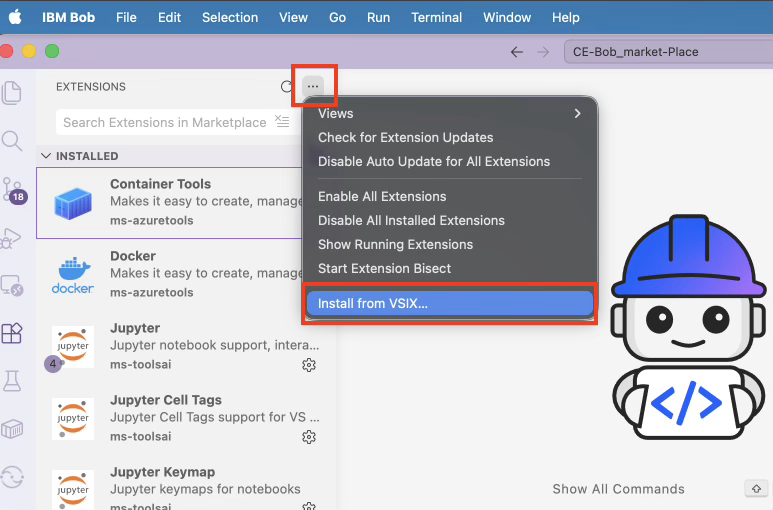Select the Docker extension title
This screenshot has height=510, width=773.
[x=133, y=256]
